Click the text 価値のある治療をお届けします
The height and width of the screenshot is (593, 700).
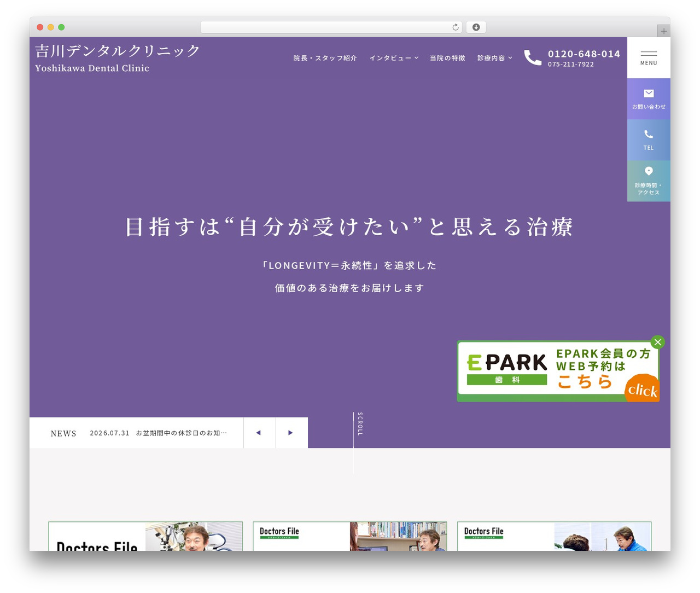coord(349,288)
